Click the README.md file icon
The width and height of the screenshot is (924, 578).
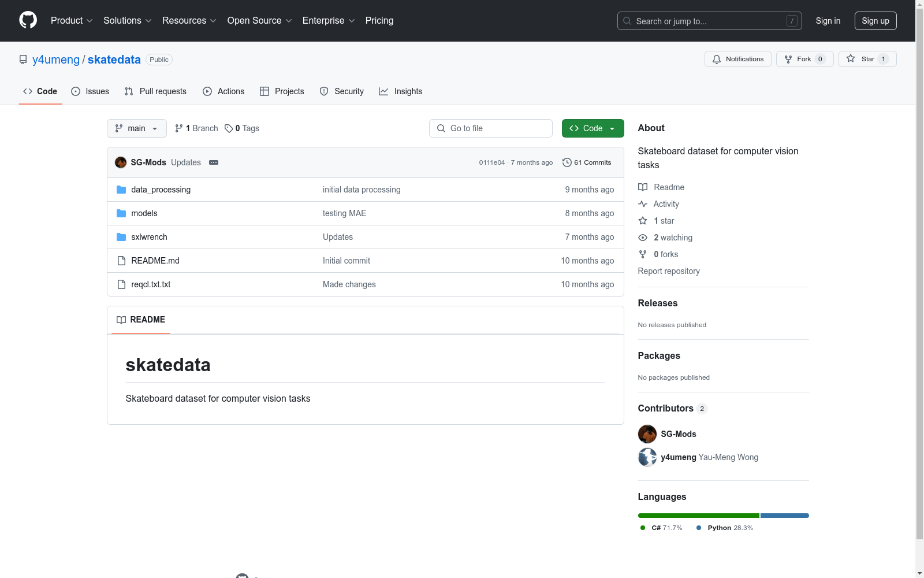(121, 261)
